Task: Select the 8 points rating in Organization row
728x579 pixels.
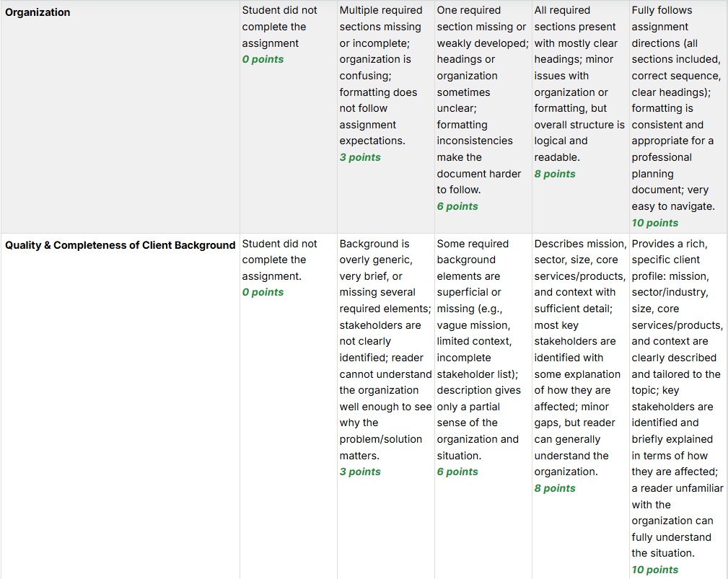Action: (x=555, y=174)
